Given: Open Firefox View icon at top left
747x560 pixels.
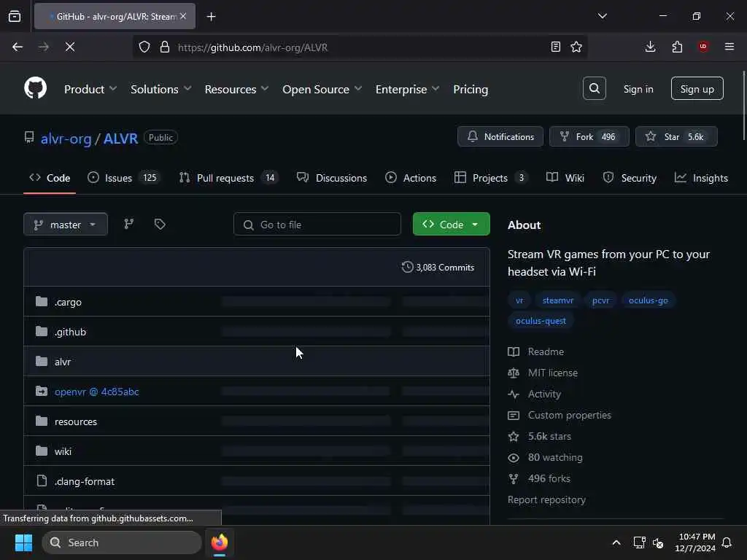Looking at the screenshot, I should pyautogui.click(x=15, y=17).
